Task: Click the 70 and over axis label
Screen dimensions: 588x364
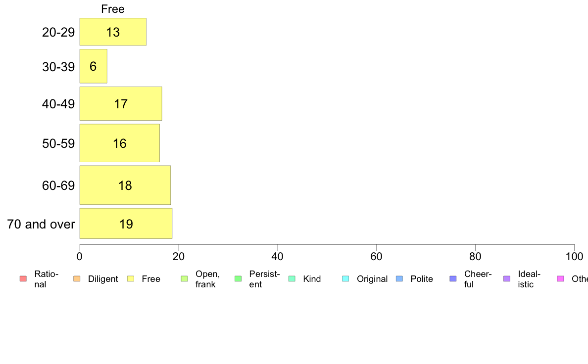Action: [41, 225]
